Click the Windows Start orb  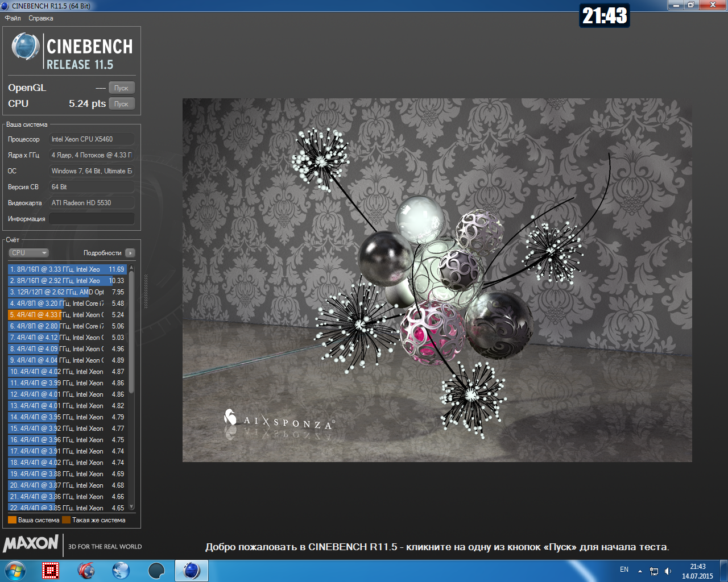pos(15,570)
